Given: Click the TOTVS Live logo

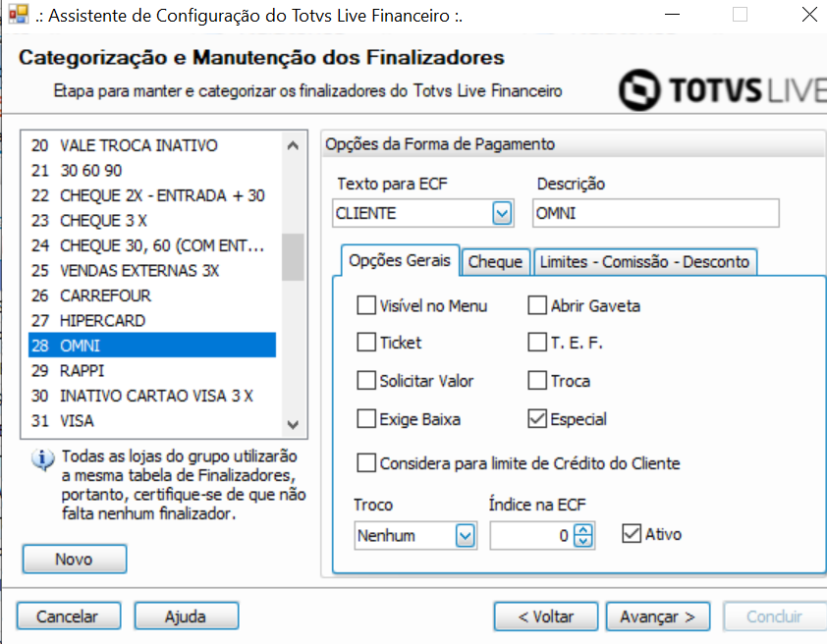Looking at the screenshot, I should click(x=723, y=89).
